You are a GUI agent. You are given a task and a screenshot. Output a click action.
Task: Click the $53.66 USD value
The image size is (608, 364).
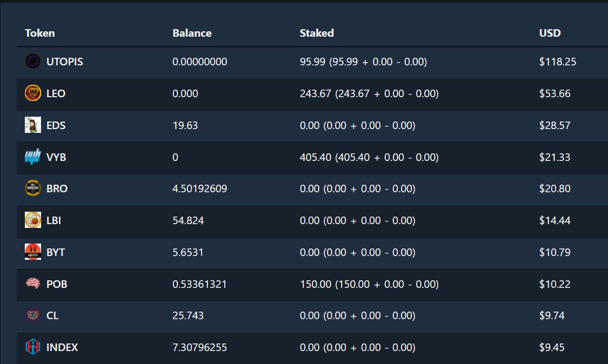[x=555, y=93]
